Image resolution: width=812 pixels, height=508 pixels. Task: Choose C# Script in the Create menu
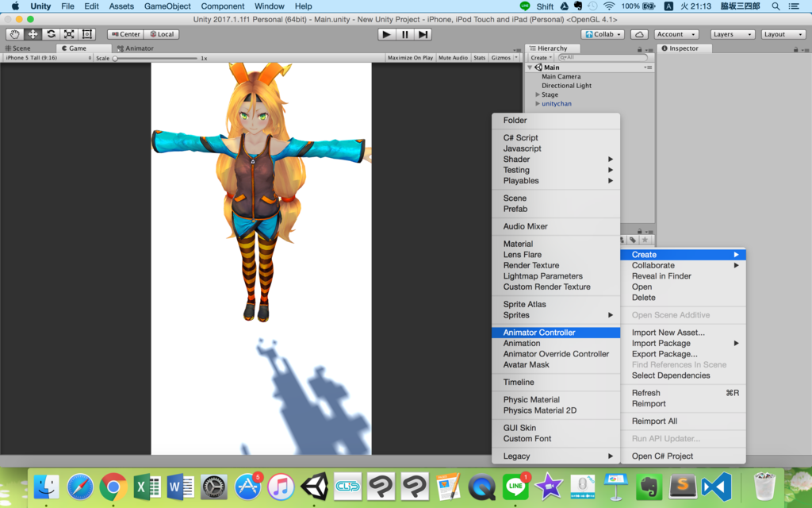(x=556, y=137)
